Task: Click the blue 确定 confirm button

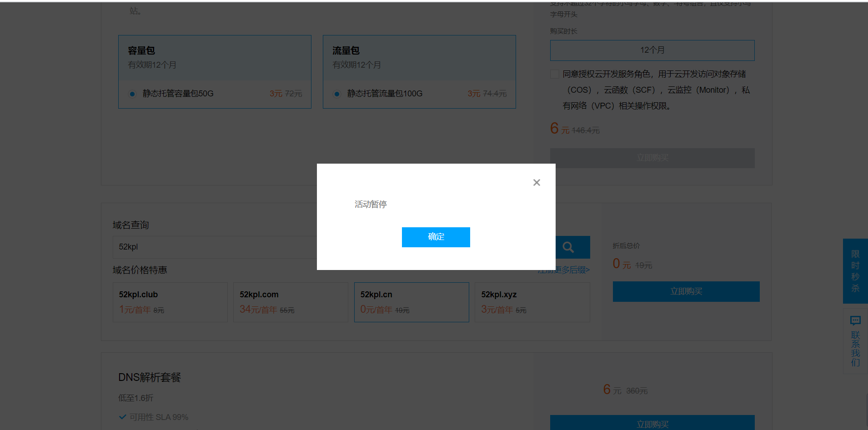Action: [436, 237]
